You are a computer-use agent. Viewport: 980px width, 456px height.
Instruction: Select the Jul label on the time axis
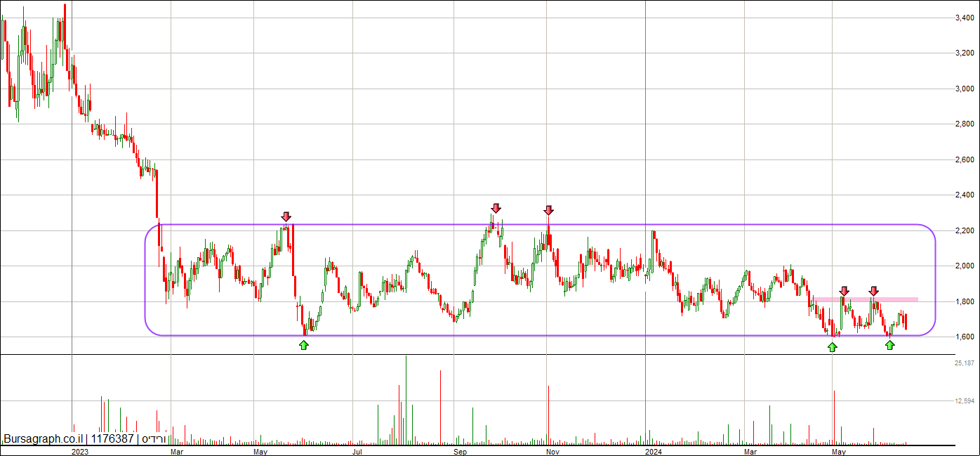(x=359, y=452)
